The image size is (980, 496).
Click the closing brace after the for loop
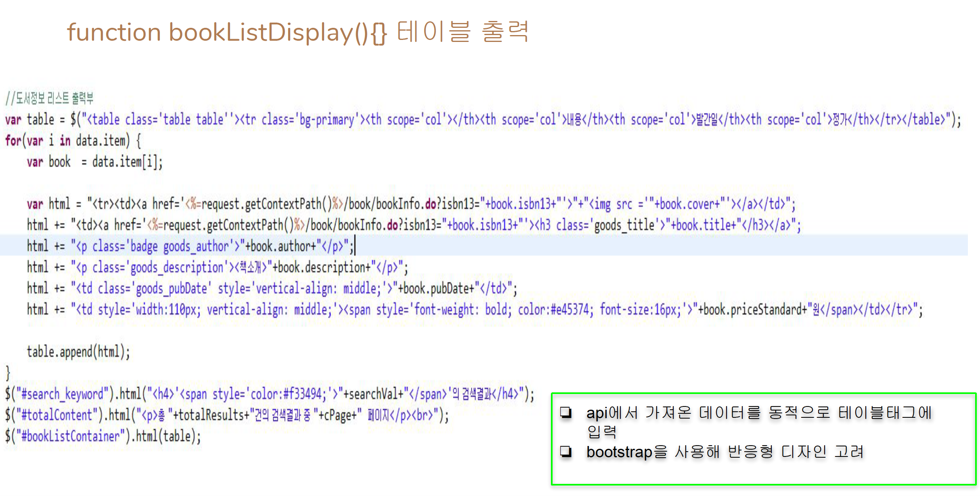click(x=7, y=373)
